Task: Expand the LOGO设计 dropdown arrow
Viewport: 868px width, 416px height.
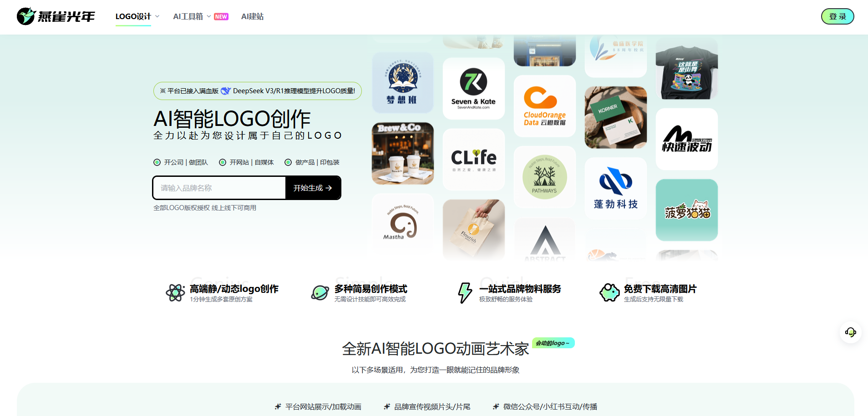Action: pyautogui.click(x=157, y=16)
